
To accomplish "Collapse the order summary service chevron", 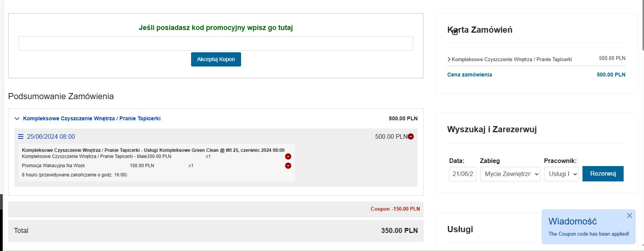I will pos(17,119).
